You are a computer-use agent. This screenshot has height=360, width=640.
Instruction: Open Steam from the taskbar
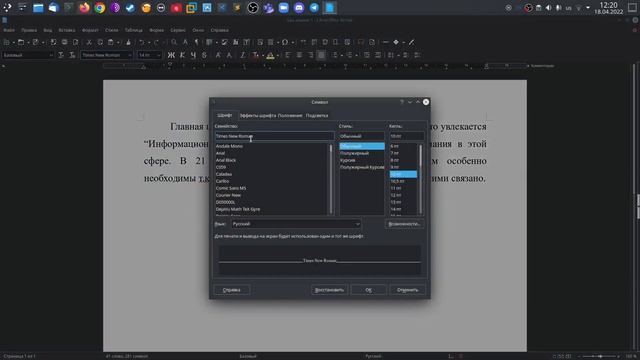coord(130,8)
